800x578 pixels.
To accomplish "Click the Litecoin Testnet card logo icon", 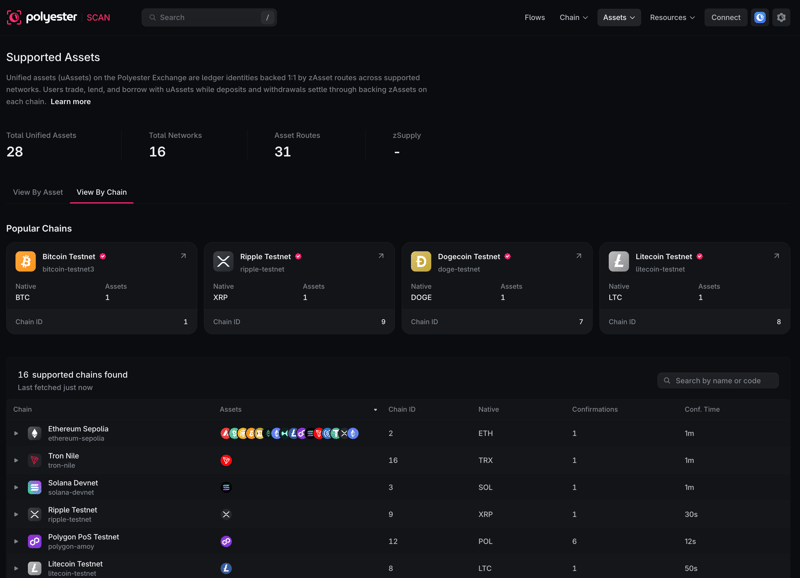I will [x=618, y=261].
